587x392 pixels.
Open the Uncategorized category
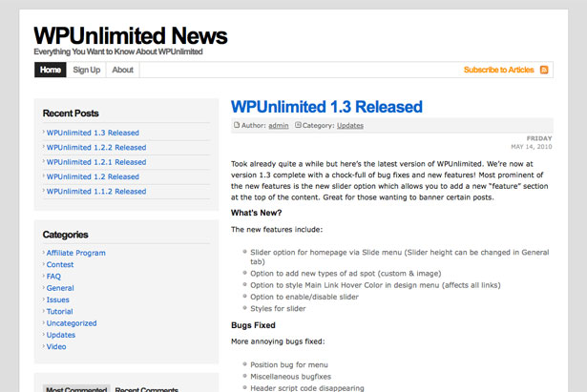(72, 323)
